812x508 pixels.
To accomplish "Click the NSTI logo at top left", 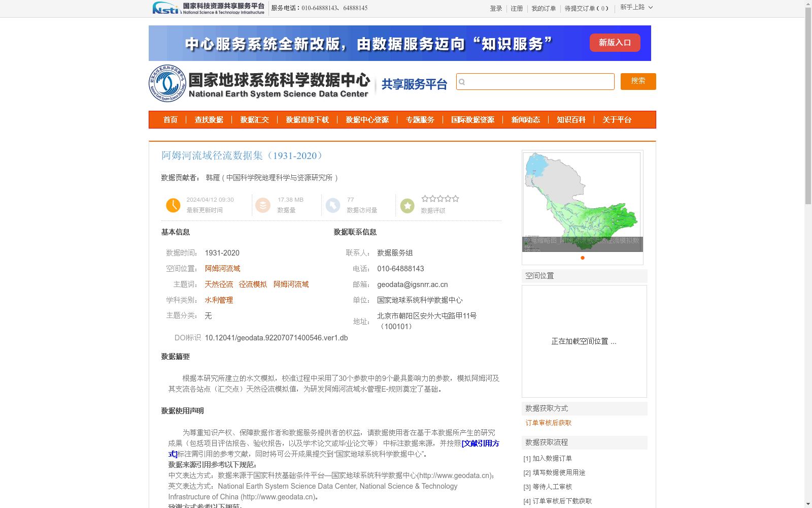I will coord(209,8).
